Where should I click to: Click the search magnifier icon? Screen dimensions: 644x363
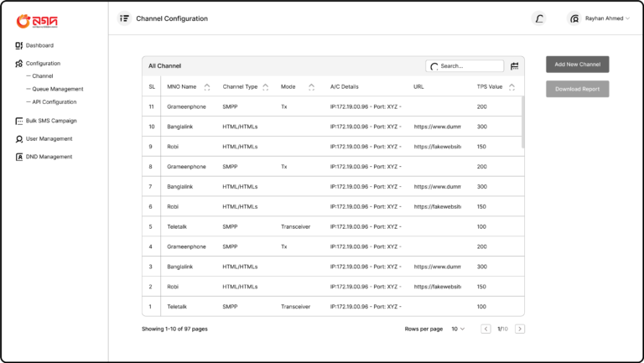point(434,66)
